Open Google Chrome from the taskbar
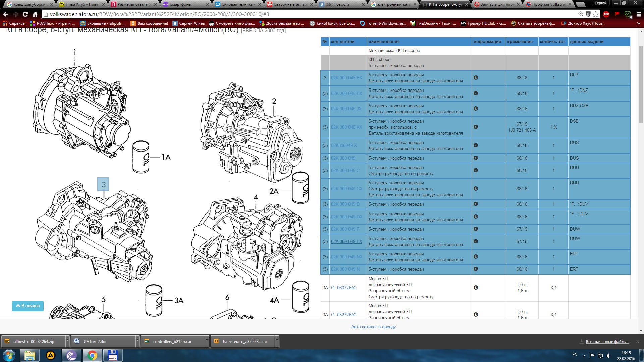The height and width of the screenshot is (362, 644). coord(92,355)
